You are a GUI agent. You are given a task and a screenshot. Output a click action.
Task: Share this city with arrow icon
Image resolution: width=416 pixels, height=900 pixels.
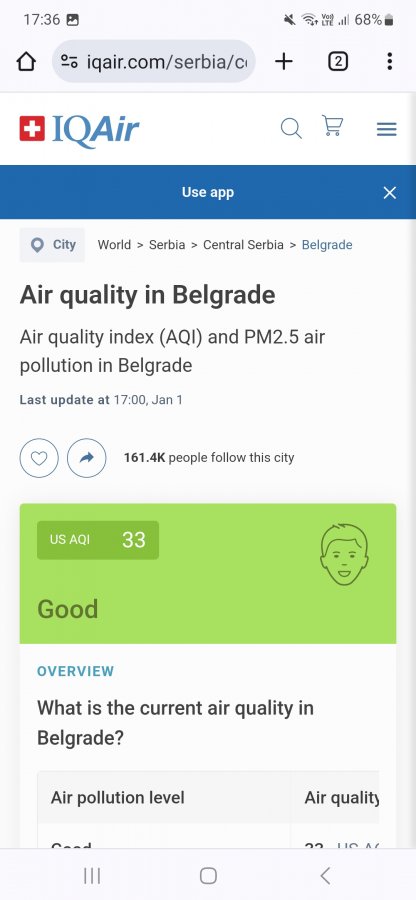coord(87,458)
